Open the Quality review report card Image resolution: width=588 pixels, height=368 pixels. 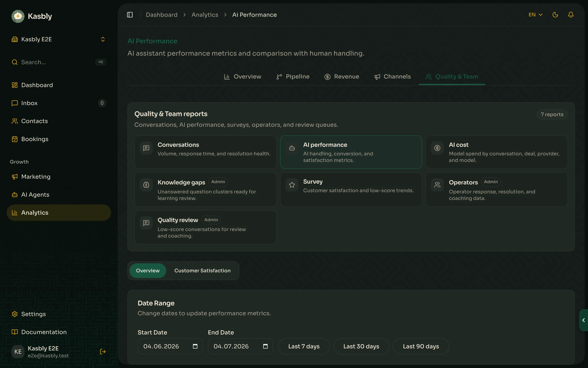pos(206,227)
